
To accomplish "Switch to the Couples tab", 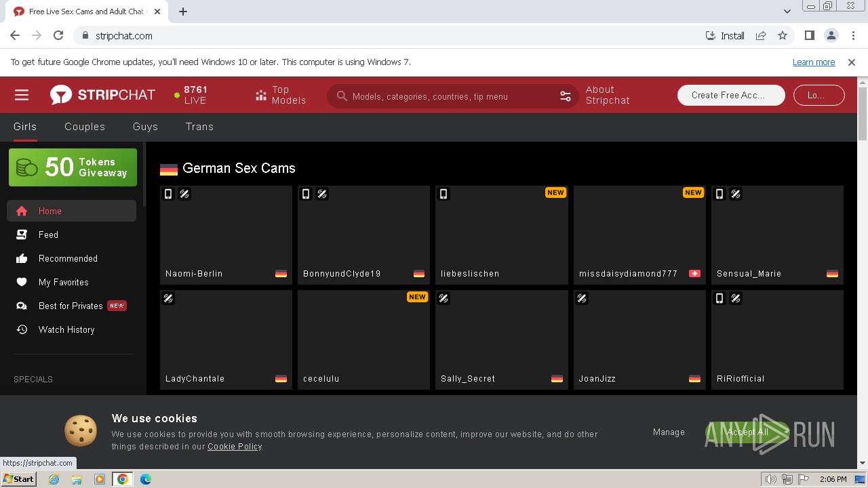I will (85, 127).
